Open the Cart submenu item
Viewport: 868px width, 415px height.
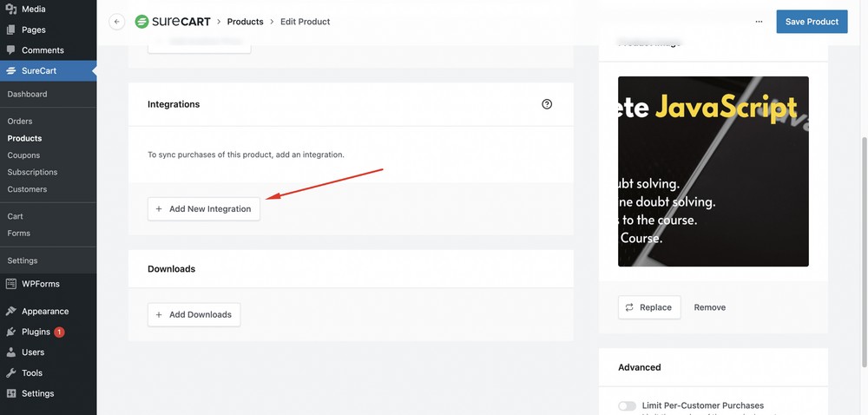(x=15, y=216)
